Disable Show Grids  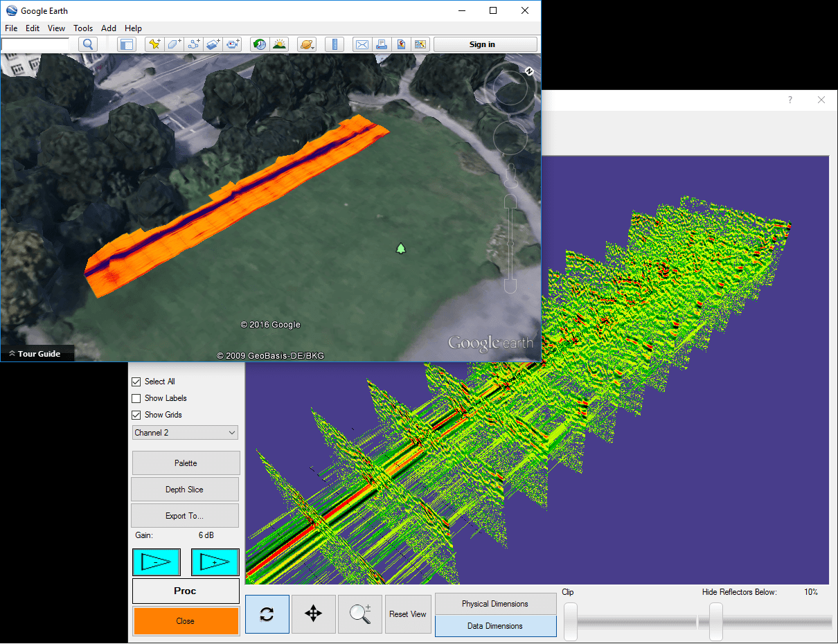tap(135, 415)
